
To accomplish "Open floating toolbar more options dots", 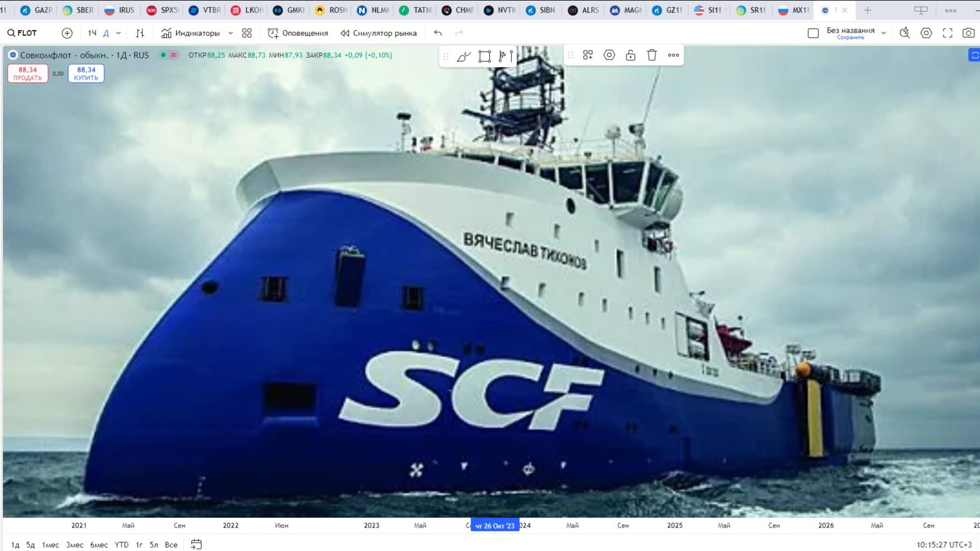I will point(673,55).
